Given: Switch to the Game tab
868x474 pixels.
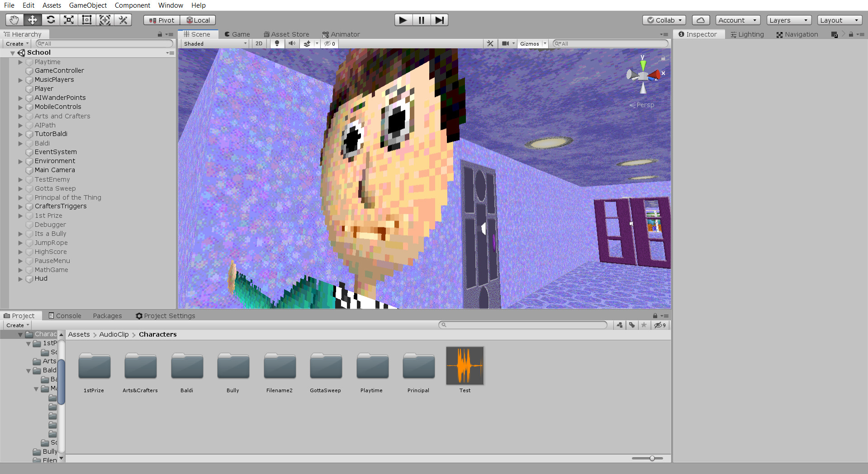Looking at the screenshot, I should click(x=237, y=34).
